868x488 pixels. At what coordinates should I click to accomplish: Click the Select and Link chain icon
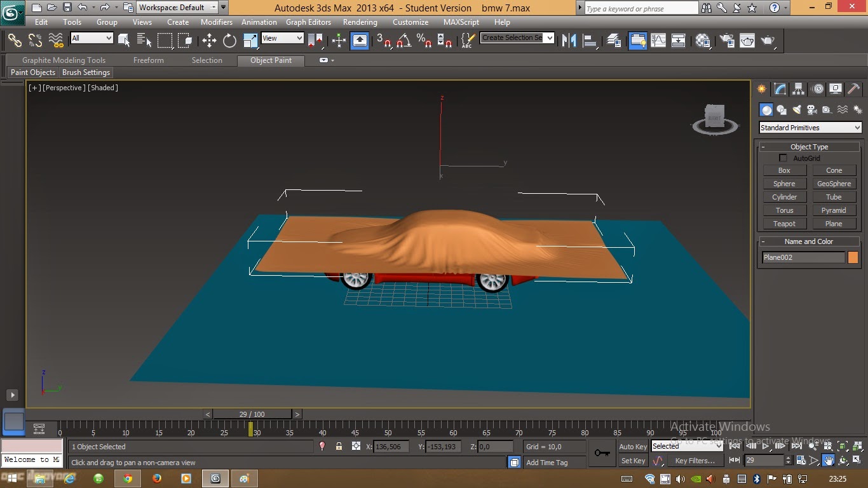(15, 41)
